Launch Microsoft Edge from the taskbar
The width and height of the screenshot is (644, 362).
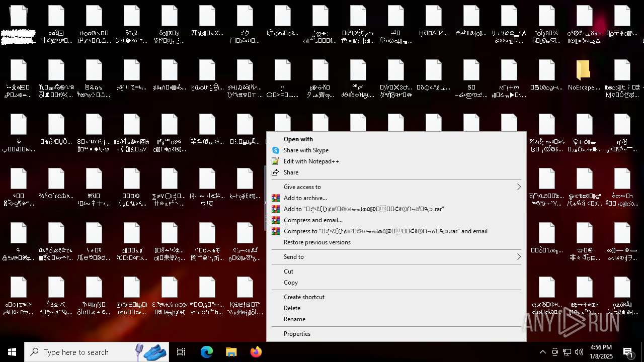(x=207, y=352)
